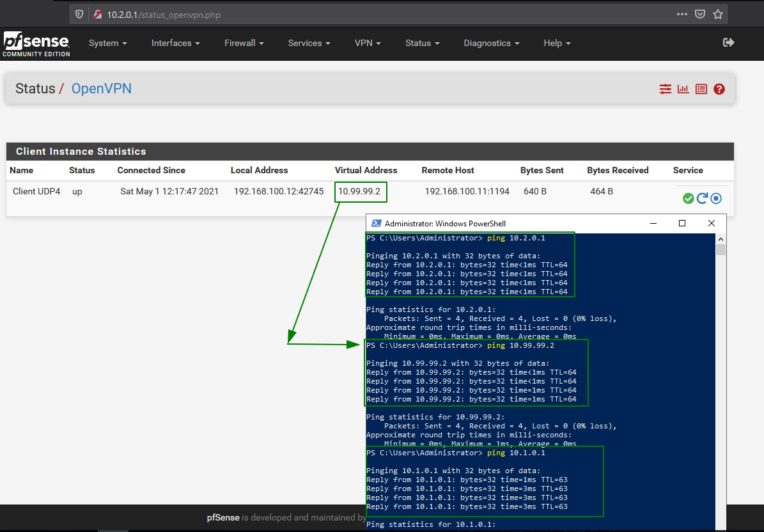Click the Name column header

point(22,171)
